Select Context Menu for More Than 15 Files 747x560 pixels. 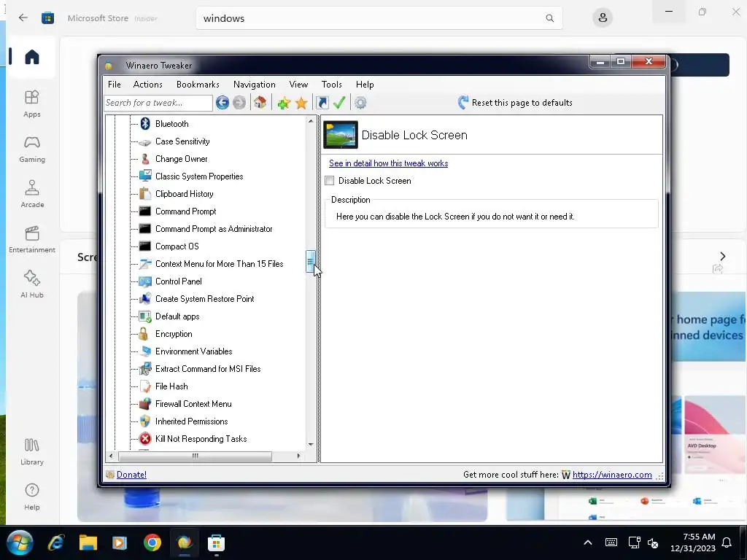pos(219,264)
